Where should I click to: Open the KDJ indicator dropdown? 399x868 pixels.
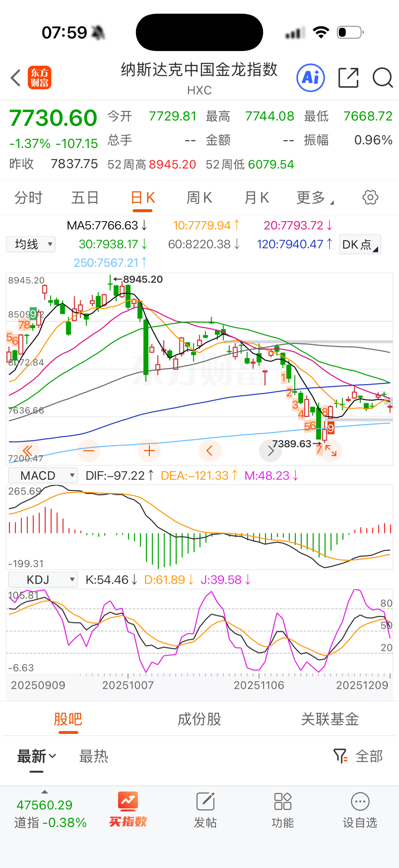tap(43, 580)
